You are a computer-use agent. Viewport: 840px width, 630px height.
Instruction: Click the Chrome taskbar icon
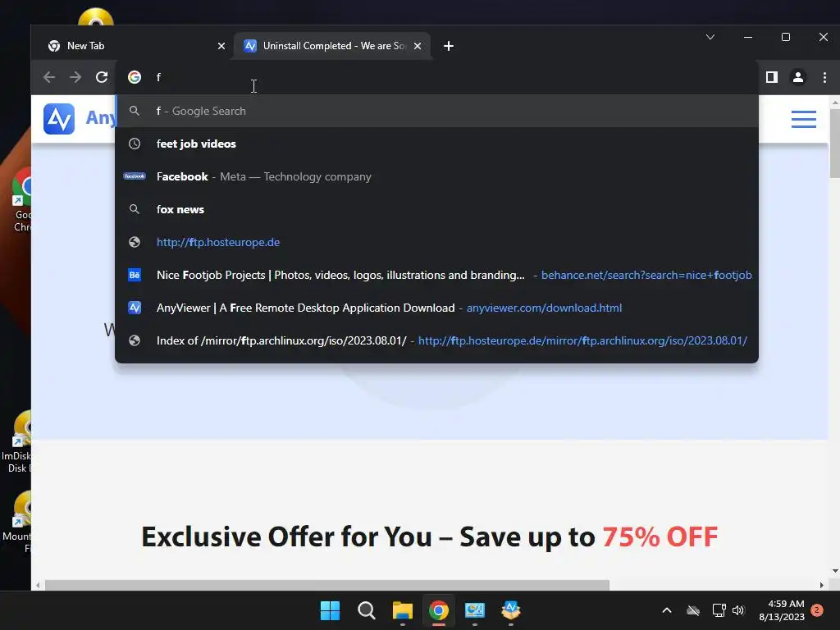tap(438, 610)
